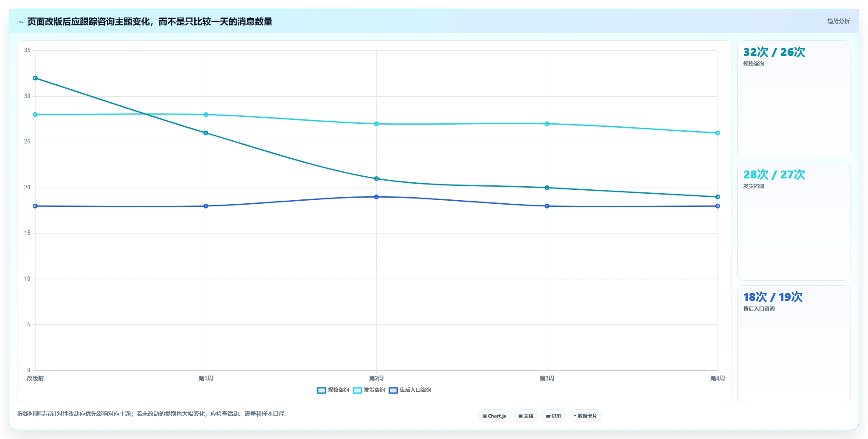868x439 pixels.
Task: Select the 发货咨询 data point at 第3周
Action: [x=547, y=124]
